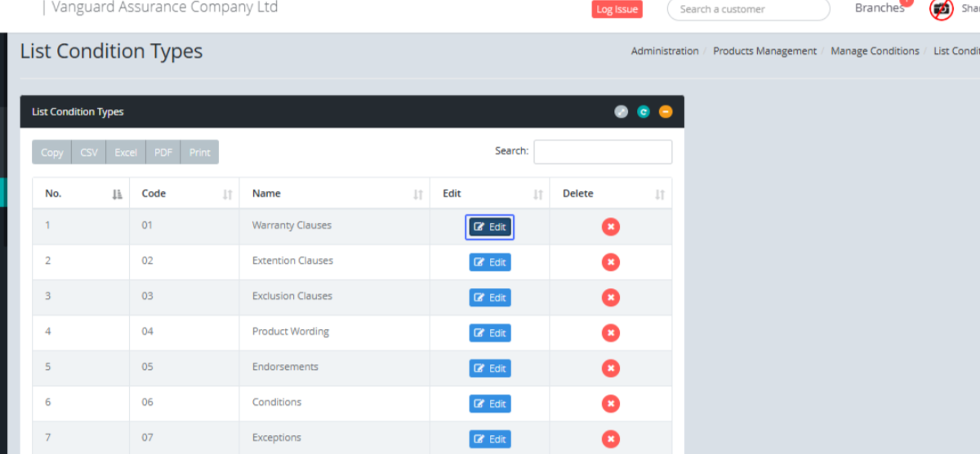Go to Products Management breadcrumb

pos(764,51)
